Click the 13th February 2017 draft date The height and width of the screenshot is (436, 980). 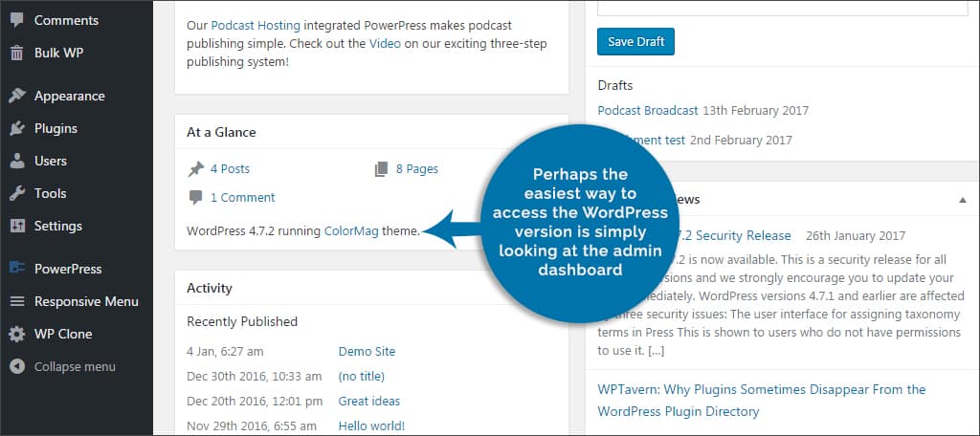(756, 111)
